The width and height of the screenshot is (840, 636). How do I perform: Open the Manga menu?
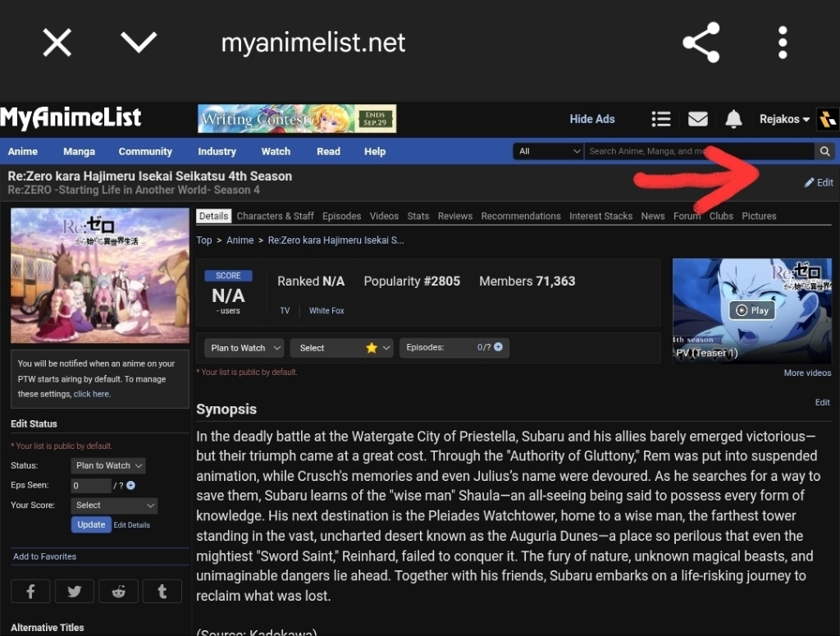[80, 152]
